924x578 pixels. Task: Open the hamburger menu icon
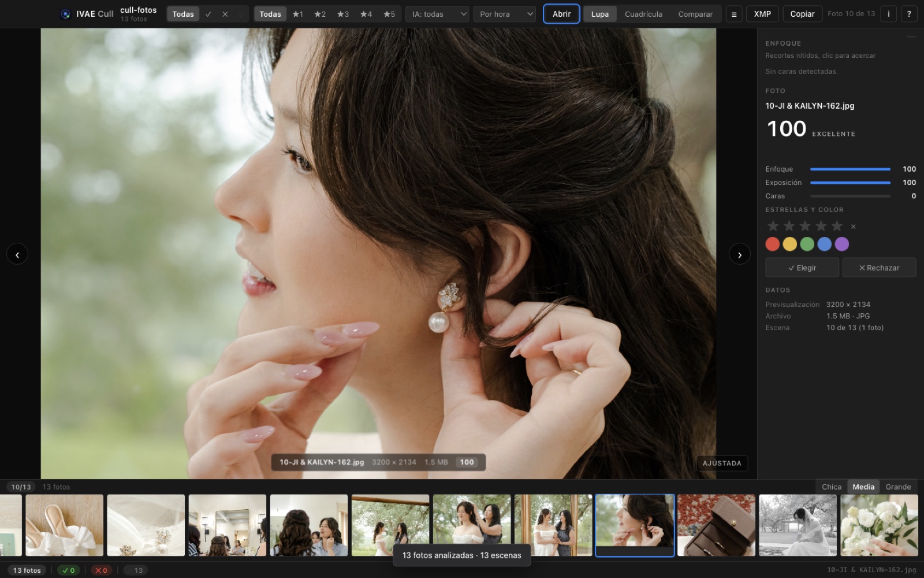[734, 14]
